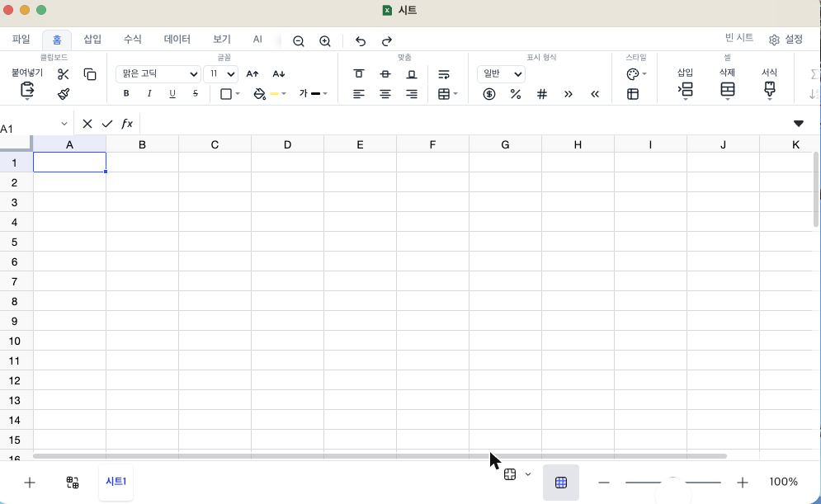Click the 시트1 sheet tab
The height and width of the screenshot is (504, 821).
pos(116,482)
